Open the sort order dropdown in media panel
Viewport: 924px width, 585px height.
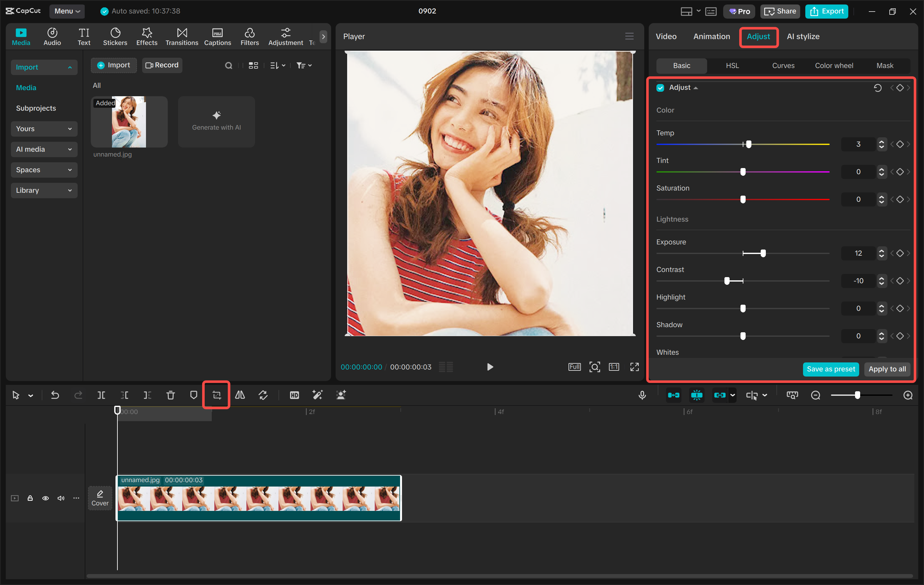[278, 65]
